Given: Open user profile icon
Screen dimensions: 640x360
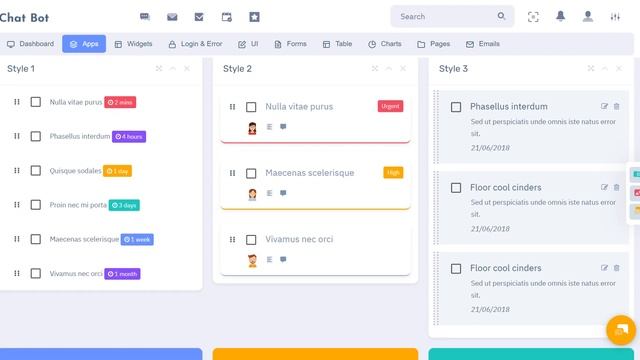Looking at the screenshot, I should point(588,16).
